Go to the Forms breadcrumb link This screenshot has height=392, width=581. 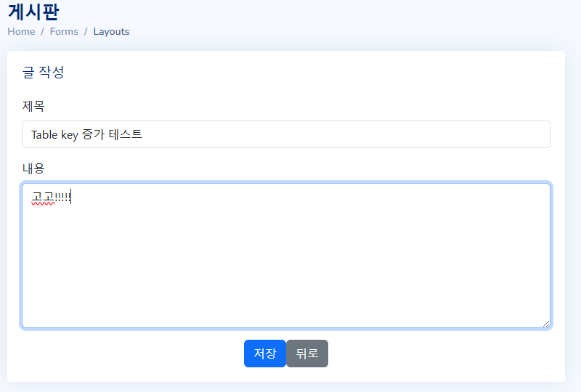point(64,31)
